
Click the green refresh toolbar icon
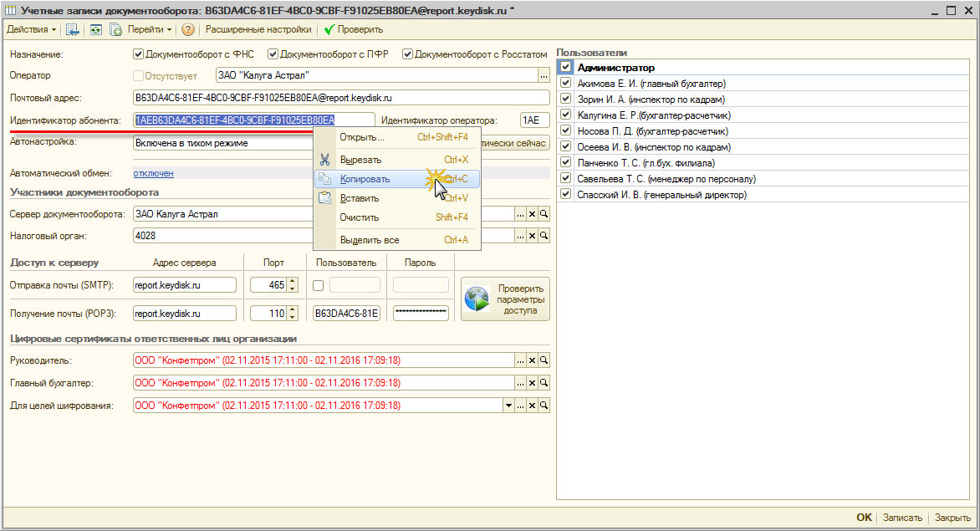(95, 29)
